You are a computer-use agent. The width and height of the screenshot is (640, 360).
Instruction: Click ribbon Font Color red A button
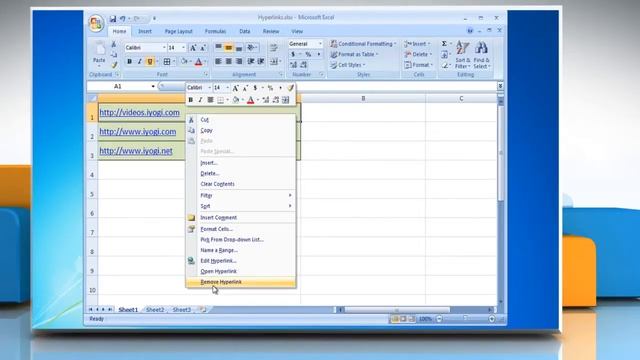[198, 62]
